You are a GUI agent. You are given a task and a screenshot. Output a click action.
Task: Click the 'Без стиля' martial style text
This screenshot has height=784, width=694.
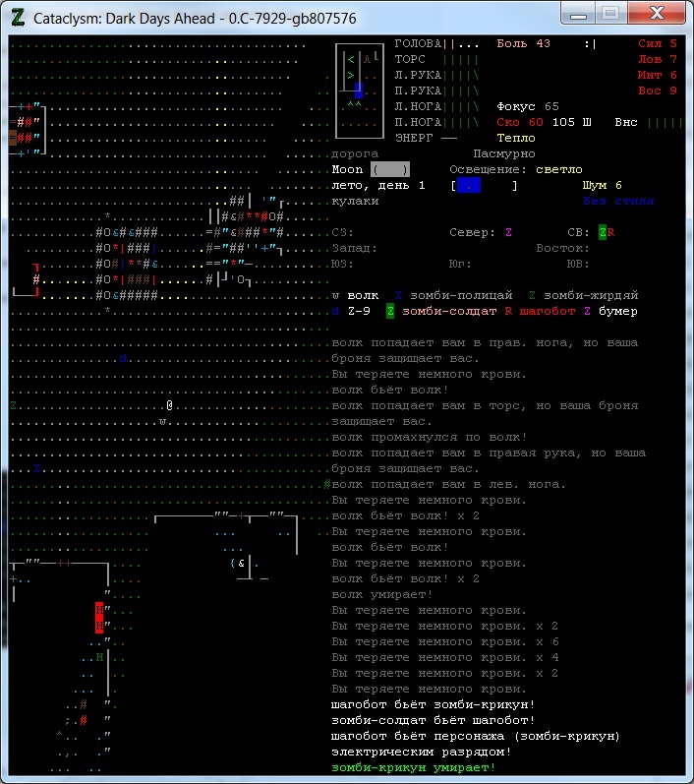(618, 201)
